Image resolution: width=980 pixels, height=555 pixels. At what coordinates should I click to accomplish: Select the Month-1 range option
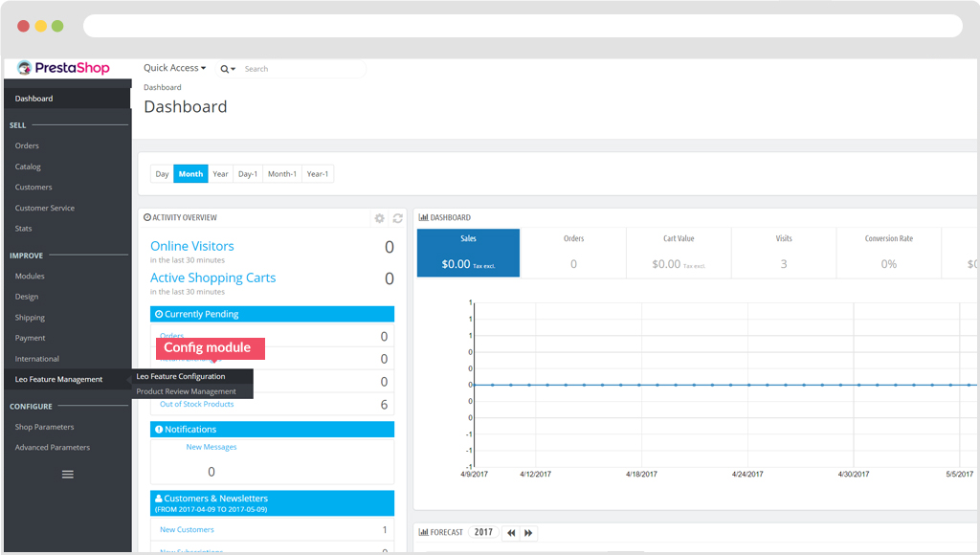point(281,174)
